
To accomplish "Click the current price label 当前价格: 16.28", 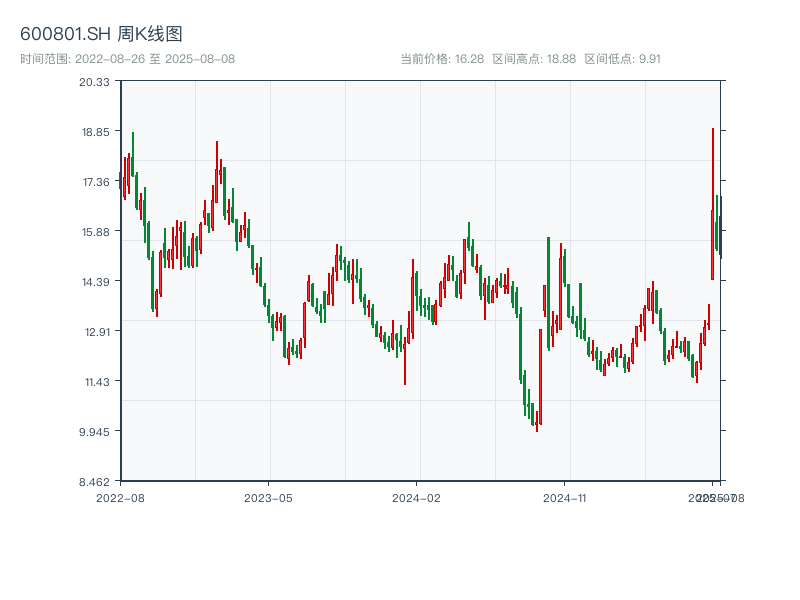I will pos(442,59).
